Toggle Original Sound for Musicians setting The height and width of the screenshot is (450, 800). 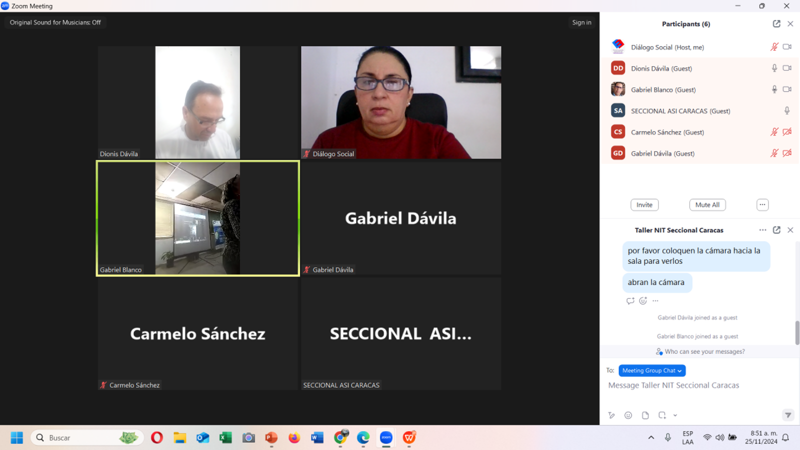pyautogui.click(x=55, y=22)
